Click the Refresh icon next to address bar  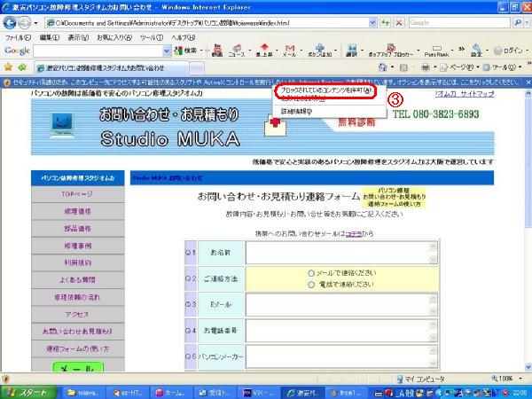(385, 23)
